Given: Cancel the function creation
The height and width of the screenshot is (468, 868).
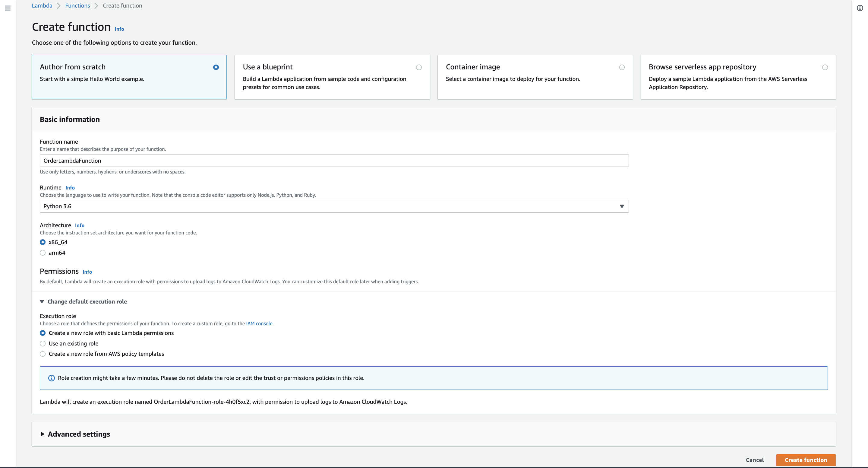Looking at the screenshot, I should pos(755,460).
